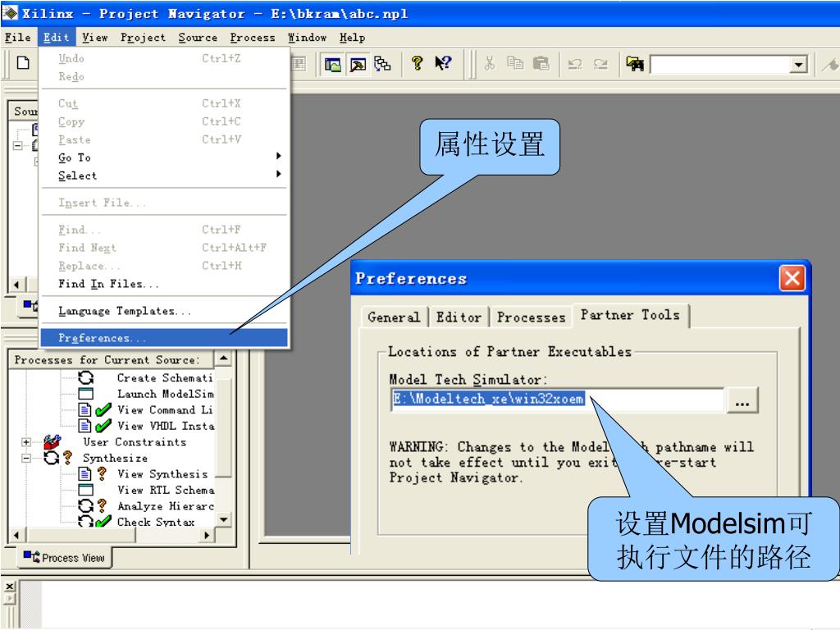Screen dimensions: 840x630
Task: Open the Help menu
Action: point(352,38)
